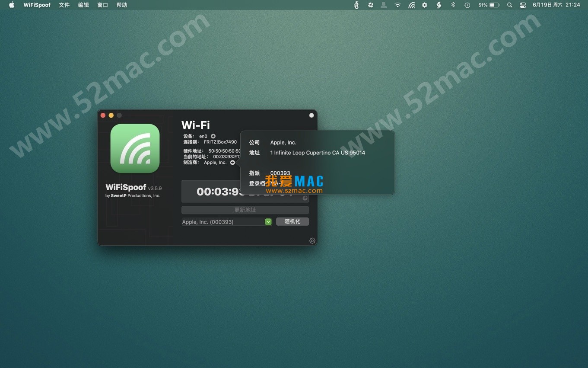This screenshot has height=368, width=588.
Task: Toggle the white circle at window's top right
Action: click(311, 115)
